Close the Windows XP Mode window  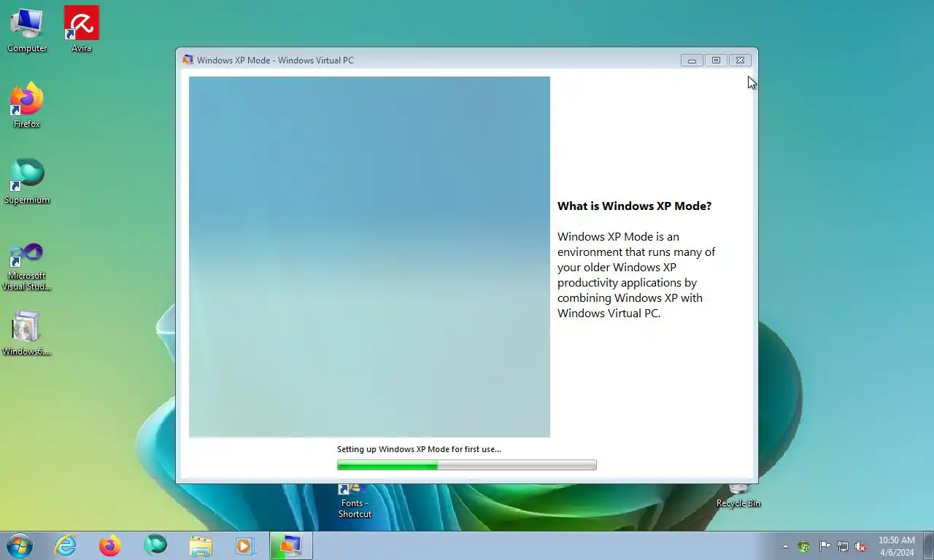coord(740,61)
